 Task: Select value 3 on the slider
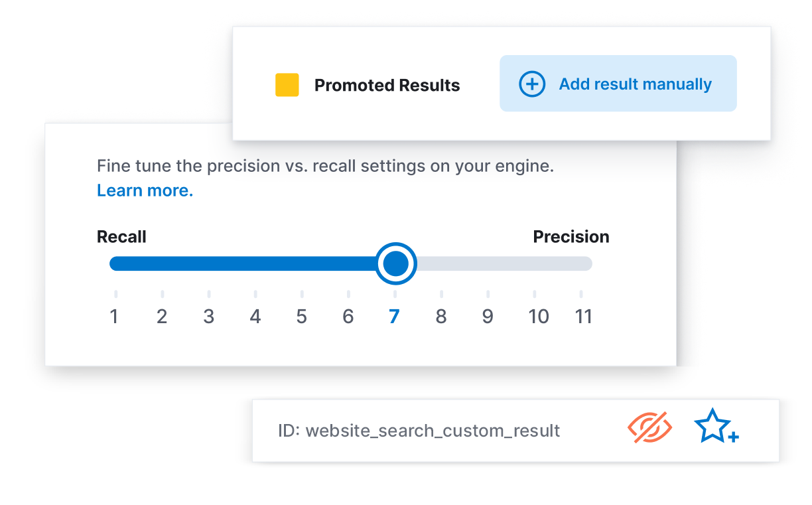point(208,316)
